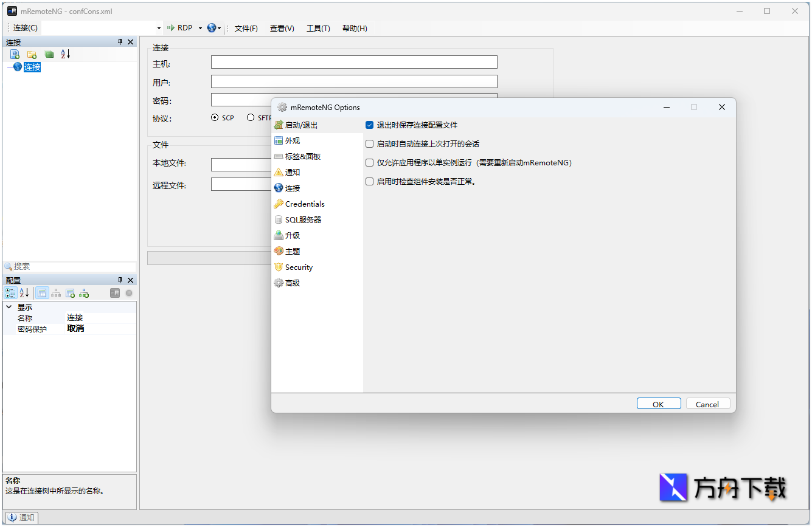Select the 名称 property row

tap(70, 318)
